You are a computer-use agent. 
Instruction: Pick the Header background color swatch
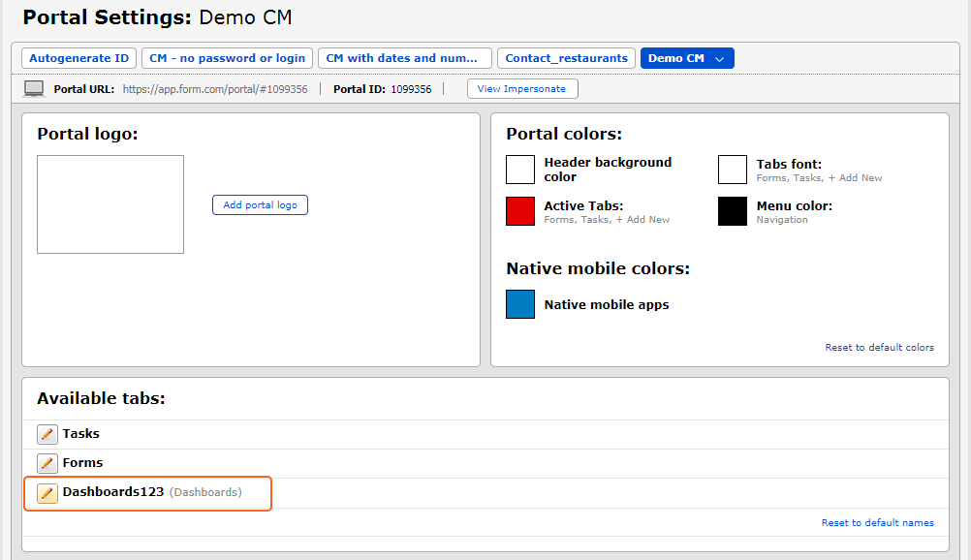[x=520, y=170]
